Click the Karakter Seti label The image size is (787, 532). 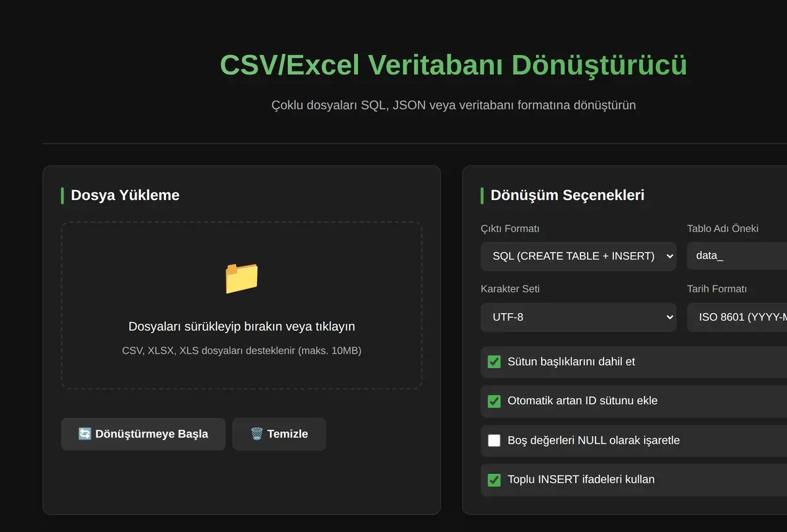pyautogui.click(x=510, y=289)
